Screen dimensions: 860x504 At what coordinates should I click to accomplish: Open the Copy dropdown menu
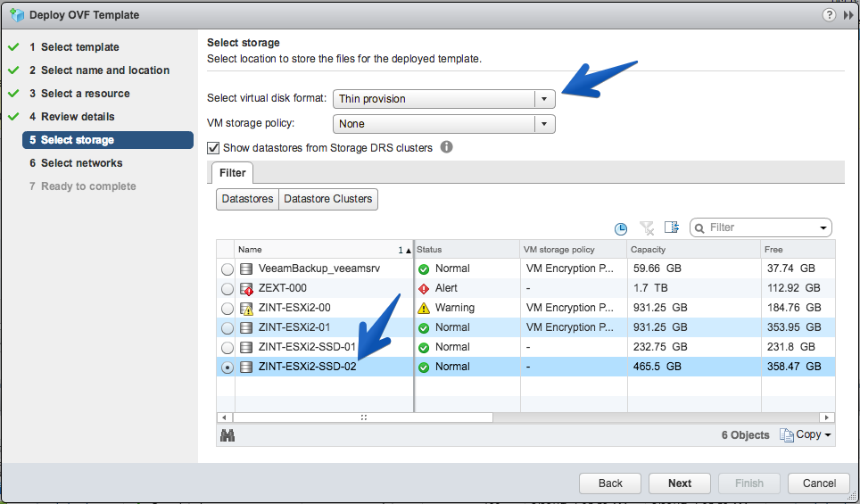806,435
